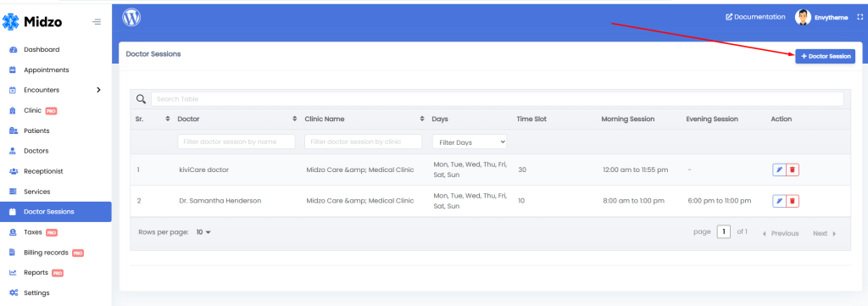
Task: Click Dr. Samantha Henderson name cell
Action: pos(220,201)
